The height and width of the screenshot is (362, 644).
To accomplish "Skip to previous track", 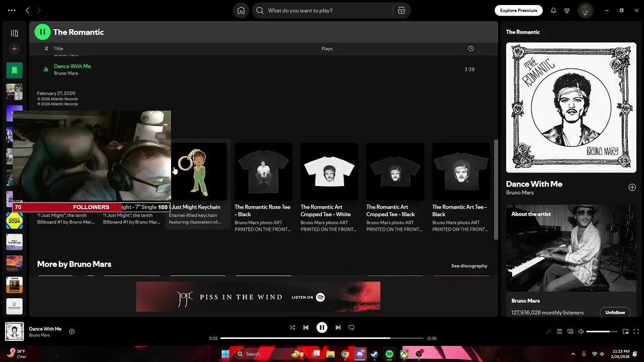I will pos(306,327).
